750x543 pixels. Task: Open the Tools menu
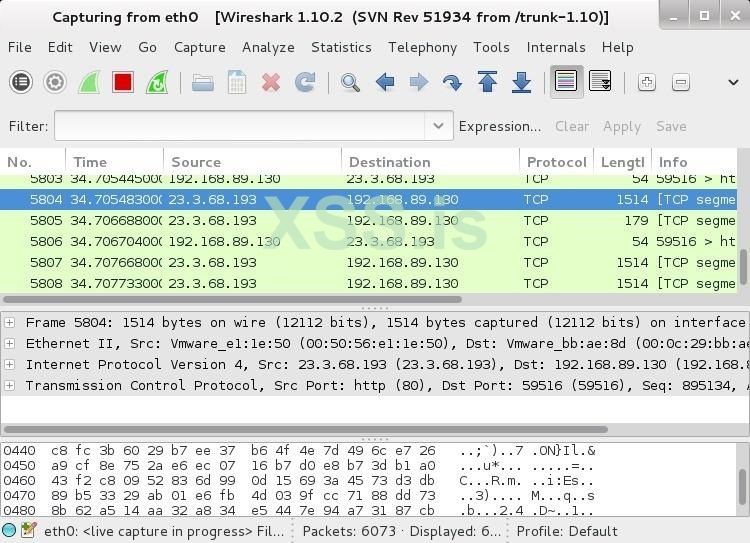(x=491, y=47)
